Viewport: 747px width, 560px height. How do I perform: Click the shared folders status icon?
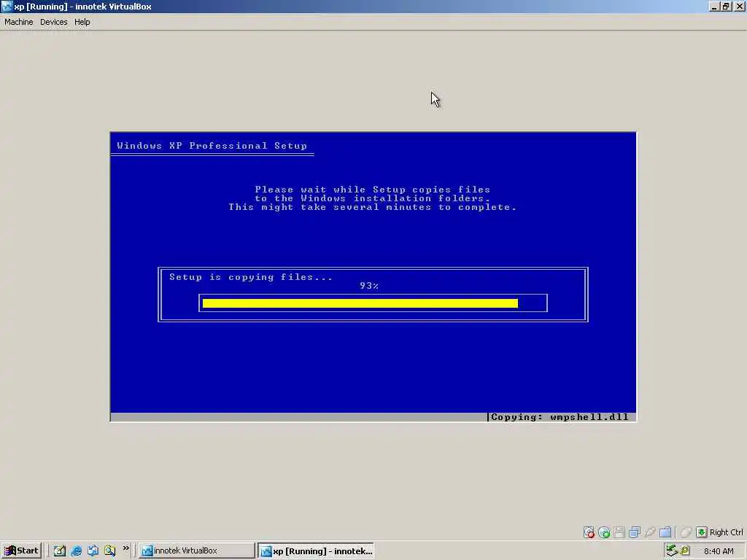pyautogui.click(x=665, y=532)
